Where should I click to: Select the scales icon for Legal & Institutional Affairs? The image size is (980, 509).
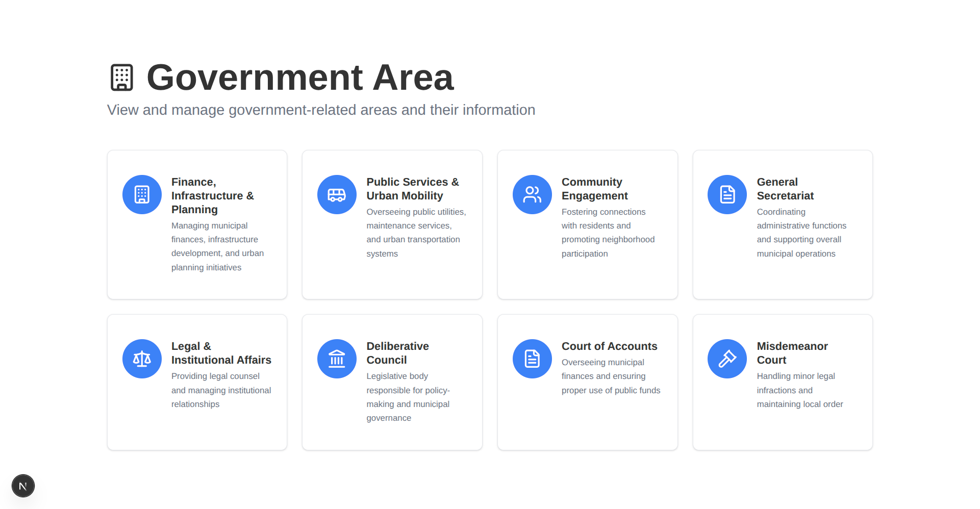(x=142, y=359)
